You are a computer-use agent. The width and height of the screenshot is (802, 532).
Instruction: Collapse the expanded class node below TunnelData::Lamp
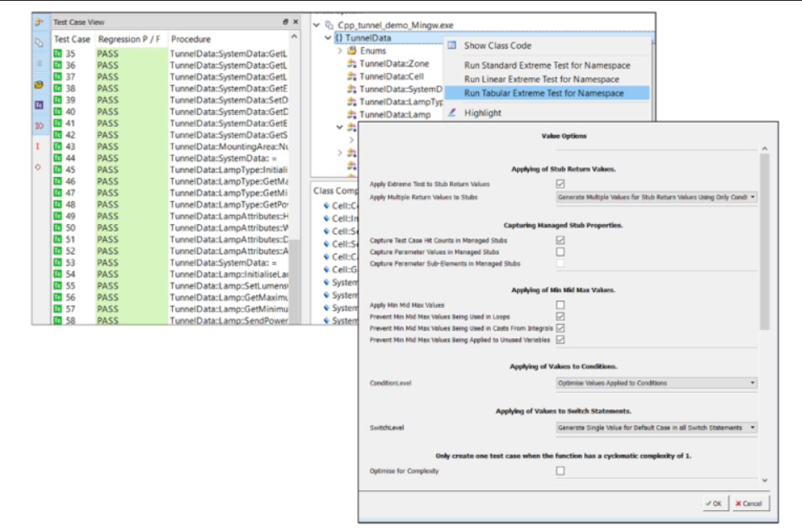(340, 127)
